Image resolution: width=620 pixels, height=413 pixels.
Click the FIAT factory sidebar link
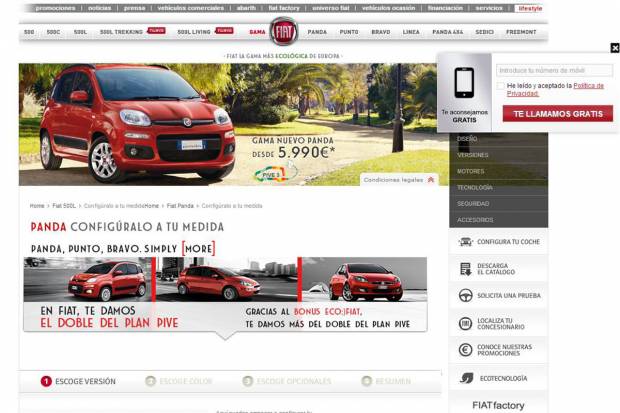click(498, 405)
